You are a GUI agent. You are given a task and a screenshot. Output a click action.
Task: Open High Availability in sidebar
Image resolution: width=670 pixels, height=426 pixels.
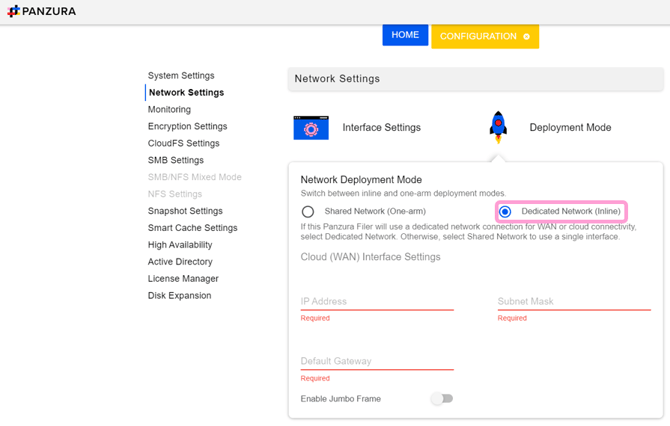coord(180,245)
